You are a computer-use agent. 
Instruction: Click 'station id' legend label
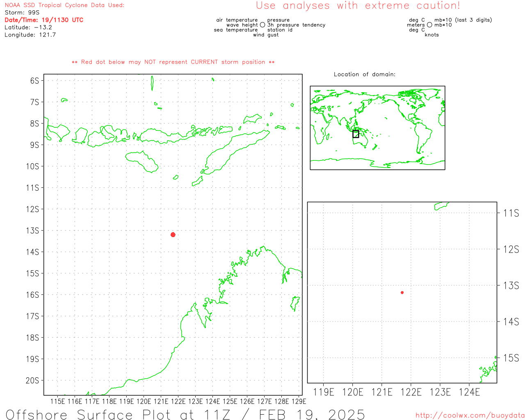click(x=280, y=30)
